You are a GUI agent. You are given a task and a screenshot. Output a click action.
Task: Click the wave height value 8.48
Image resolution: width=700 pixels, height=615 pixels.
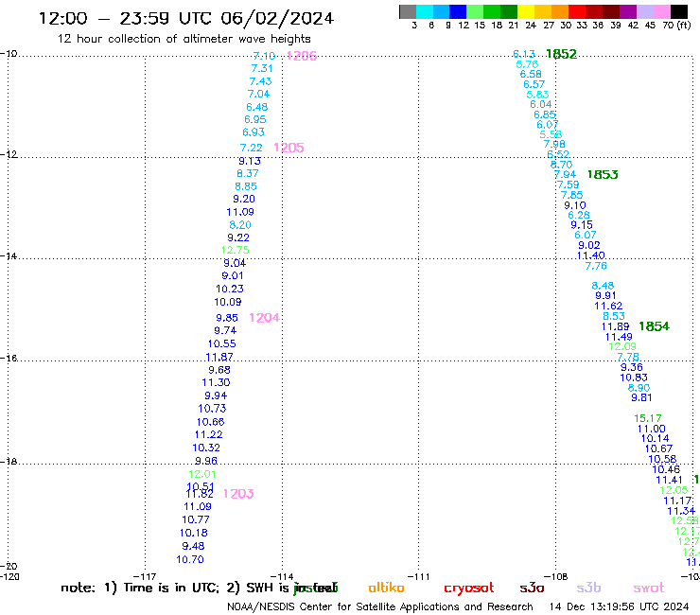pos(603,286)
